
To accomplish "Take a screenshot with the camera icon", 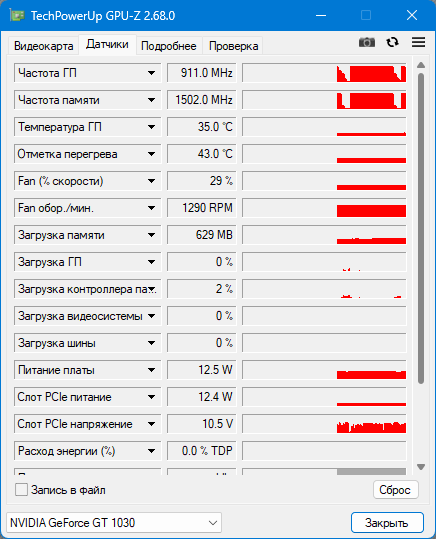I will [x=367, y=42].
